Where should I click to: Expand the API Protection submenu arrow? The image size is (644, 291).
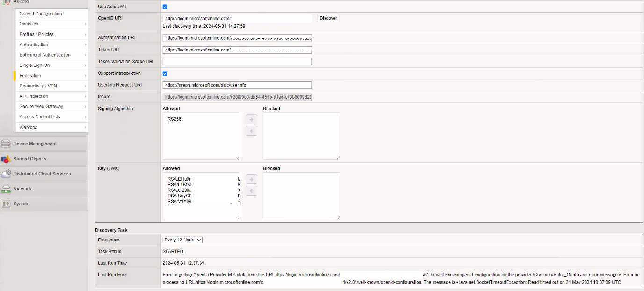coord(86,96)
